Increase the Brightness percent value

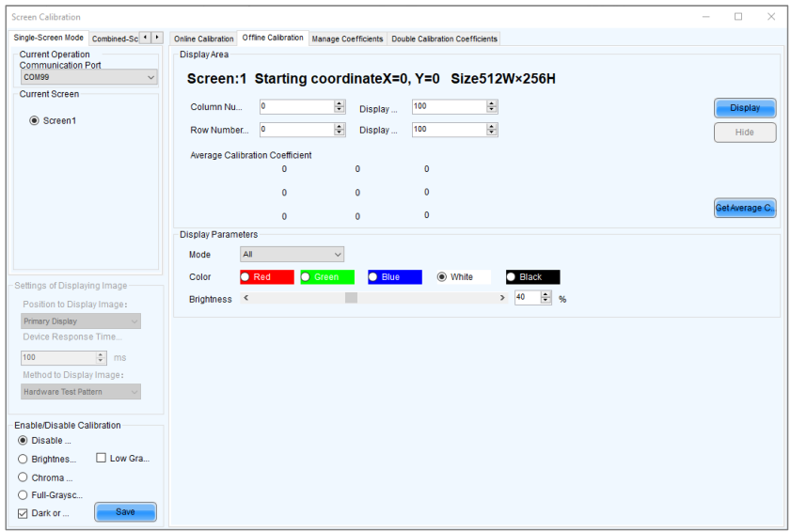(546, 294)
